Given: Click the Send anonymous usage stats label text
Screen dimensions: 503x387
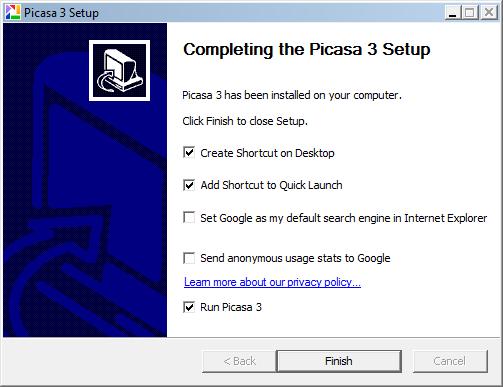Looking at the screenshot, I should [295, 258].
